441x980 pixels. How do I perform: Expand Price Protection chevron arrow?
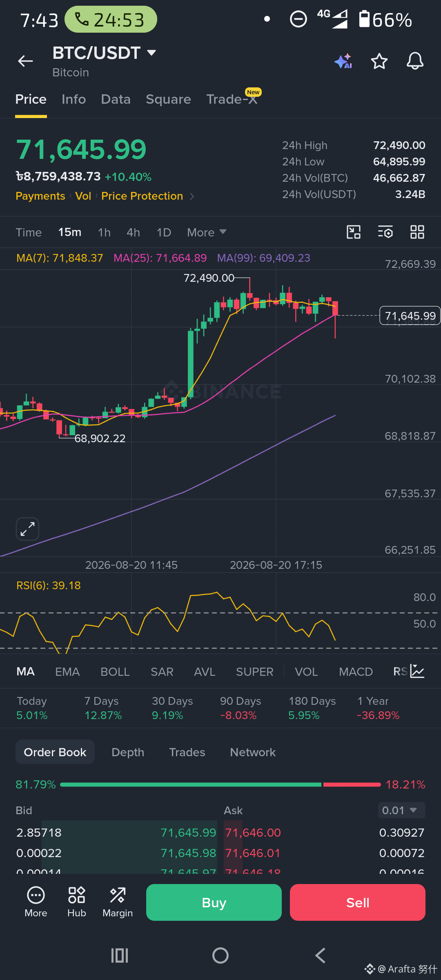[x=192, y=196]
